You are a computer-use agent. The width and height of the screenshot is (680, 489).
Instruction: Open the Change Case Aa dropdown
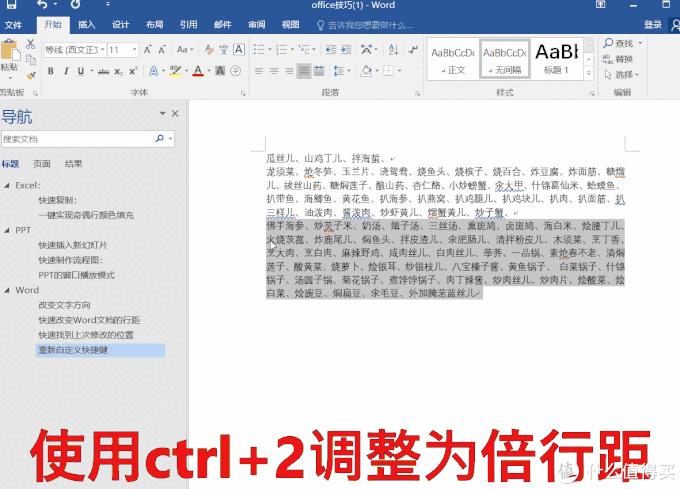(185, 50)
